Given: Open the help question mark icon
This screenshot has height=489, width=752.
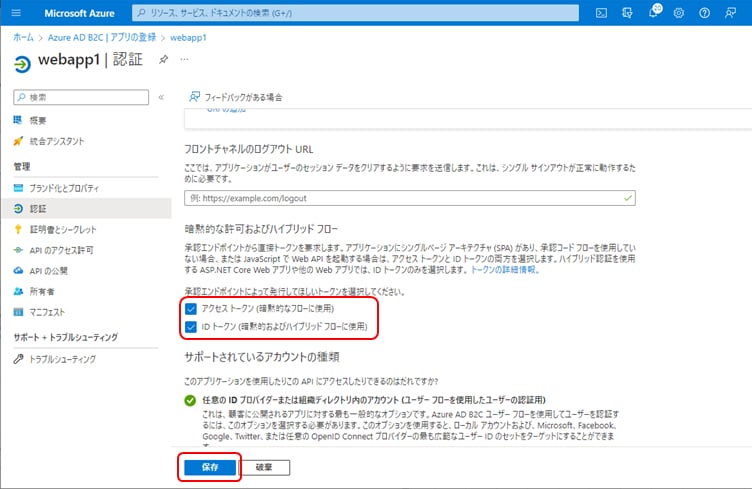Looking at the screenshot, I should 704,13.
